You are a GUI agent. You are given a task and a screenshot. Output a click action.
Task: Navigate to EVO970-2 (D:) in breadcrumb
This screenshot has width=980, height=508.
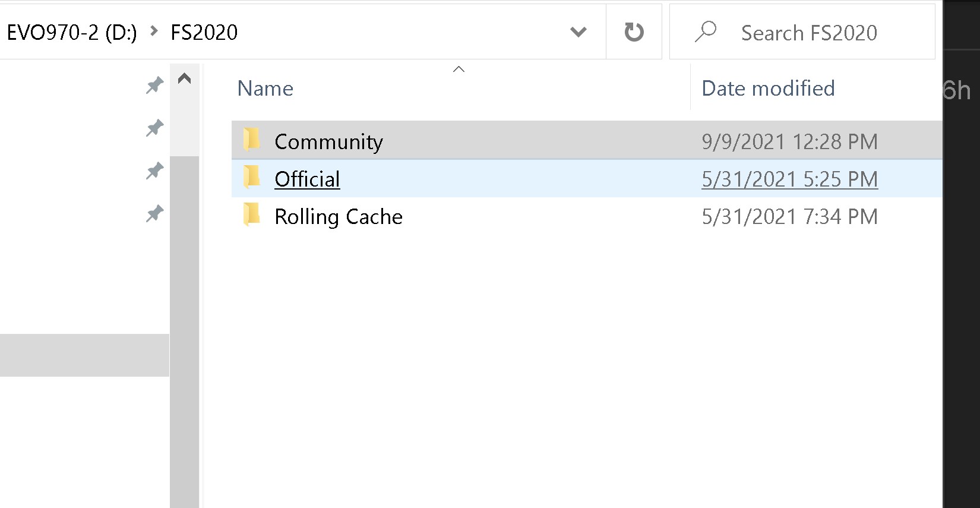pos(71,32)
